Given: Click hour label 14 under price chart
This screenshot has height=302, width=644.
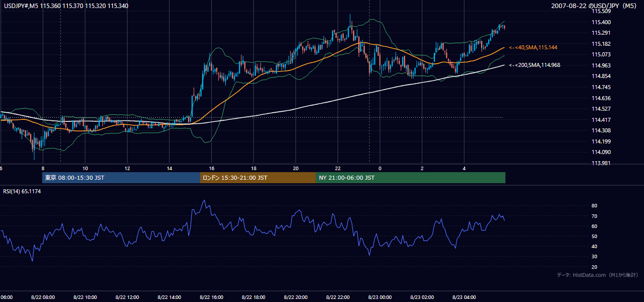Looking at the screenshot, I should click(x=169, y=168).
